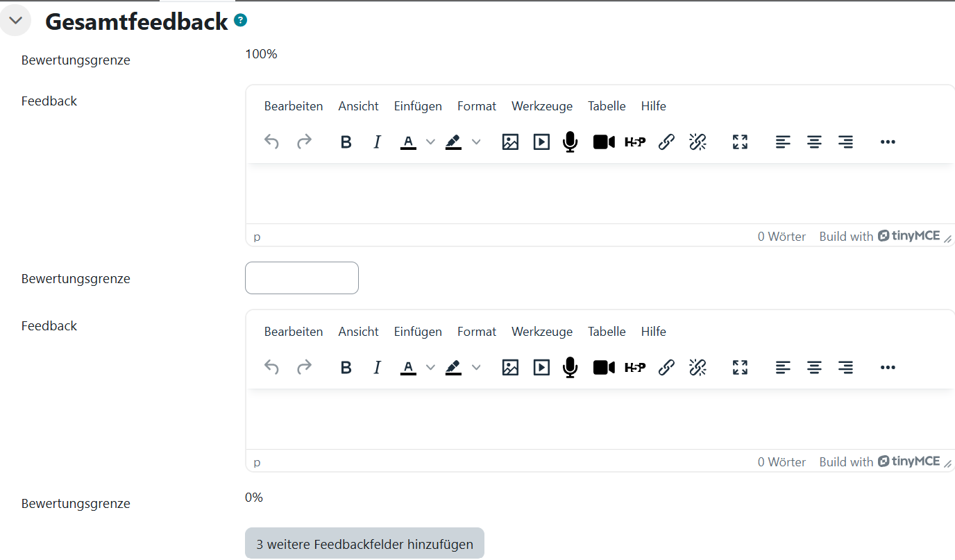Viewport: 955px width, 560px height.
Task: Open the Tabelle menu
Action: coord(606,105)
